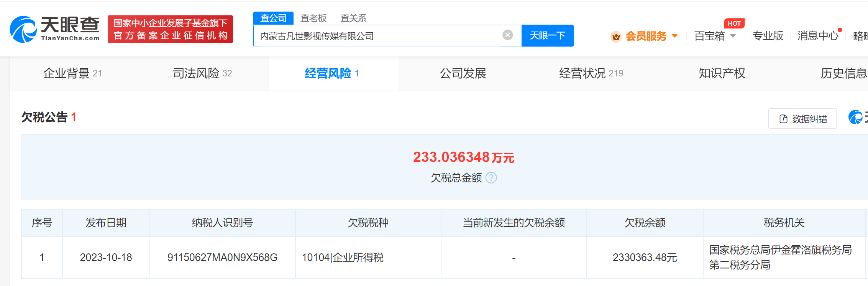Image resolution: width=868 pixels, height=286 pixels.
Task: Clear the search box with the X icon
Action: click(x=508, y=35)
